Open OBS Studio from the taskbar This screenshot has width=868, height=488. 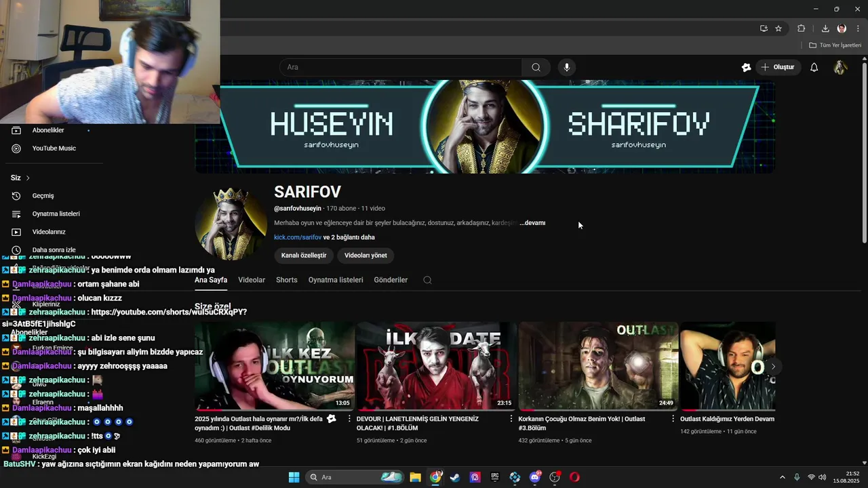point(555,477)
